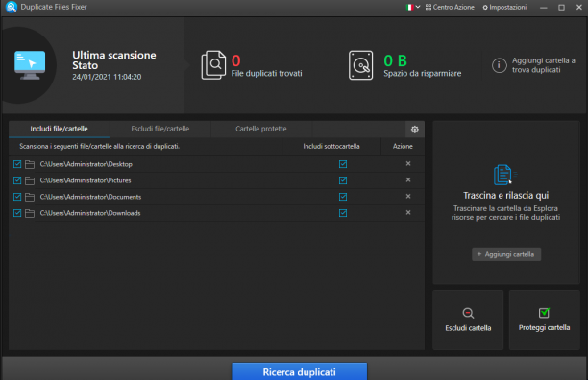The width and height of the screenshot is (588, 380).
Task: Click the disk space saving icon
Action: (360, 65)
